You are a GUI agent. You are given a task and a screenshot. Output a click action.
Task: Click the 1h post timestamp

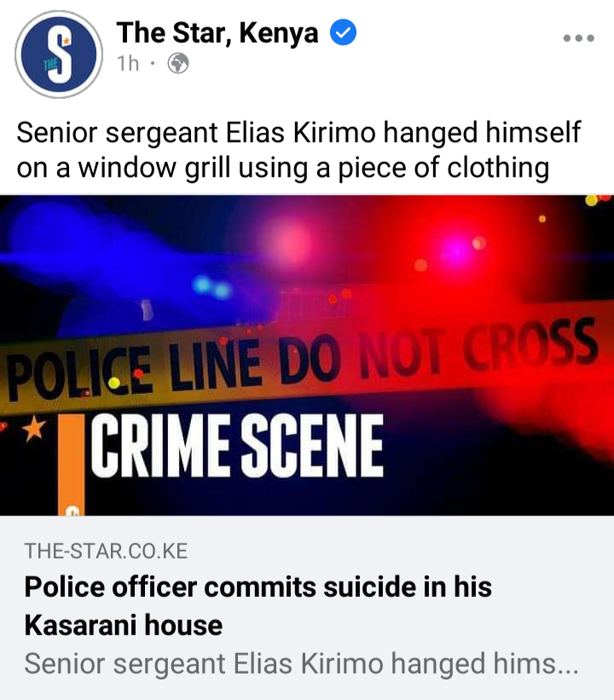click(128, 63)
